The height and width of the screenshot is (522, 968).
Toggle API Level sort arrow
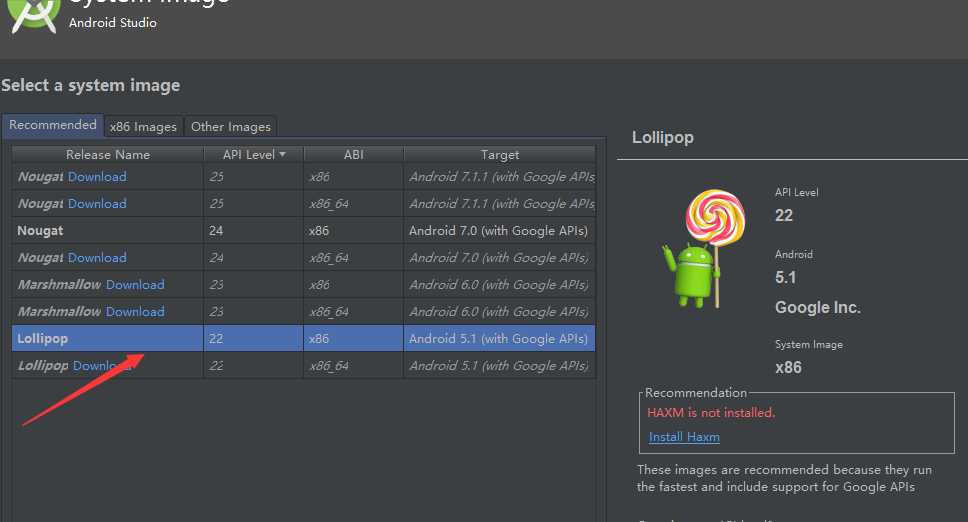(x=282, y=154)
